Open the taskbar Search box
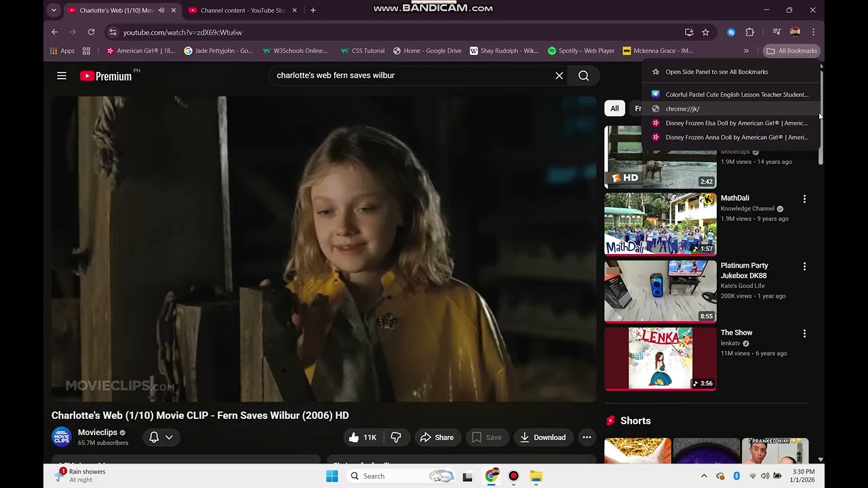Image resolution: width=868 pixels, height=488 pixels. [399, 476]
